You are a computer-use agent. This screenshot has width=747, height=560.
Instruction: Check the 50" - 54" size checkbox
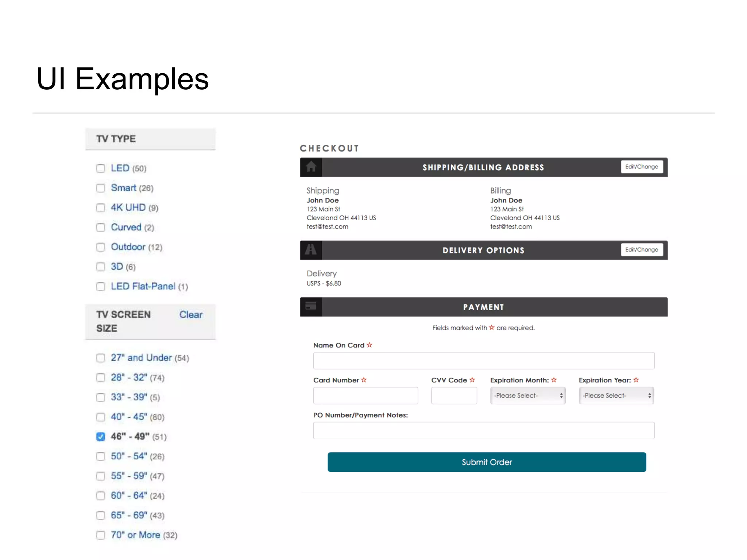[101, 456]
